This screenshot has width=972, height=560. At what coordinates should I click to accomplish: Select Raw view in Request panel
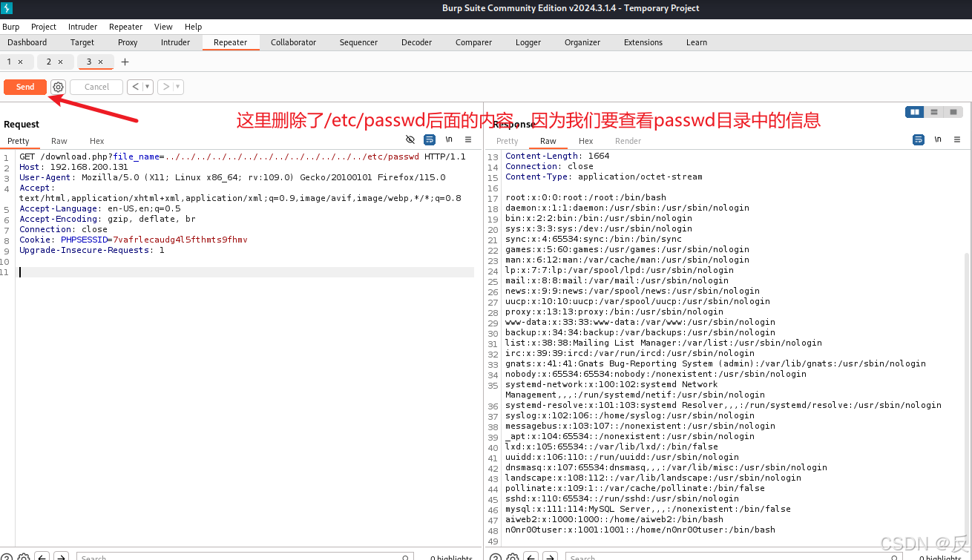pyautogui.click(x=59, y=141)
